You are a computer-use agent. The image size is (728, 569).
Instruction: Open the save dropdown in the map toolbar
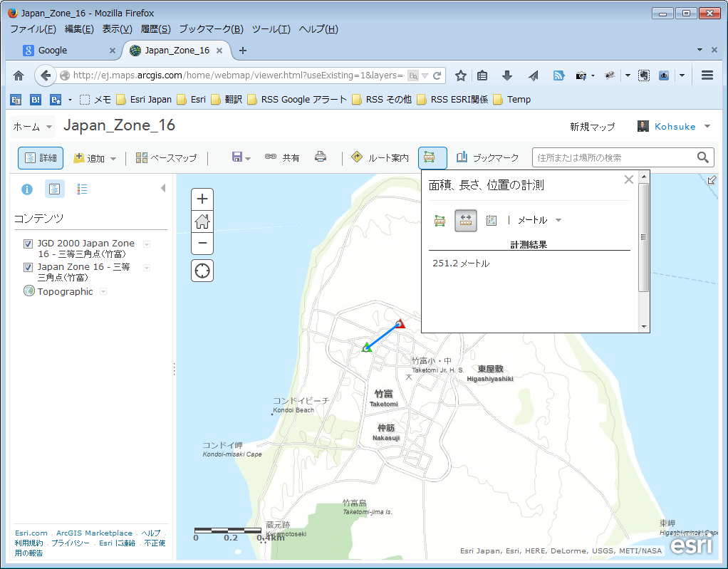[x=241, y=157]
